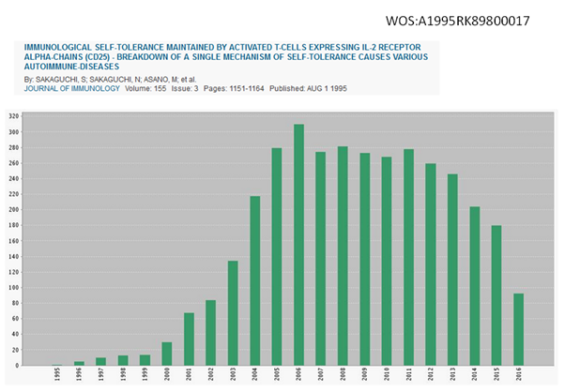The width and height of the screenshot is (565, 392).
Task: Click the 2005 label on the x-axis
Action: [277, 375]
